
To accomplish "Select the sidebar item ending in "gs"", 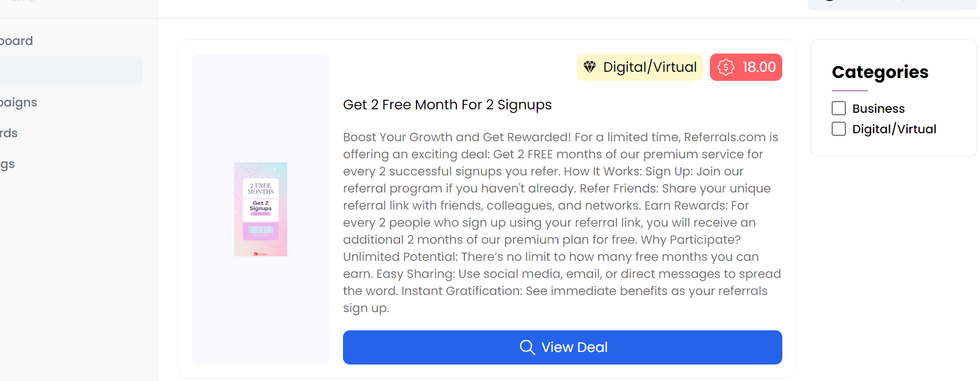I will (x=8, y=164).
